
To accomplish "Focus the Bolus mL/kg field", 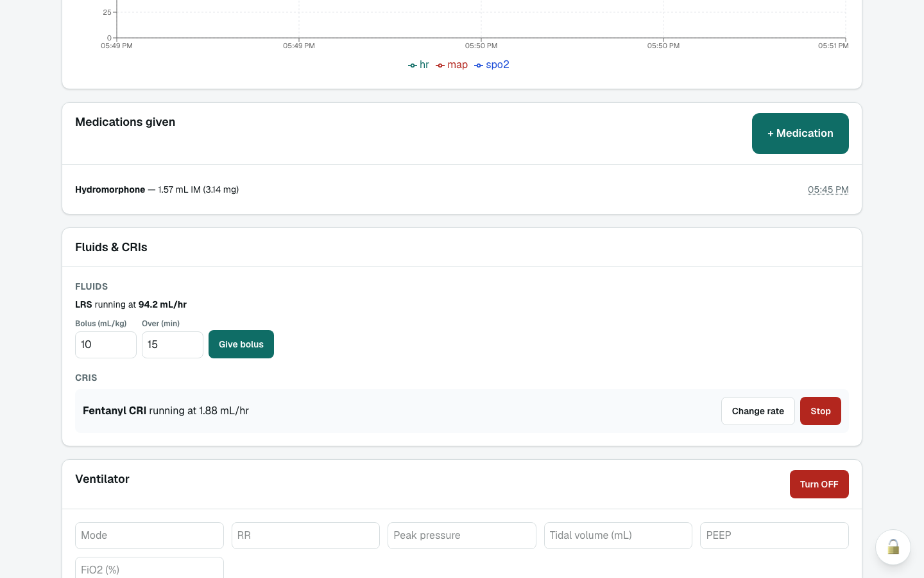I will click(106, 345).
